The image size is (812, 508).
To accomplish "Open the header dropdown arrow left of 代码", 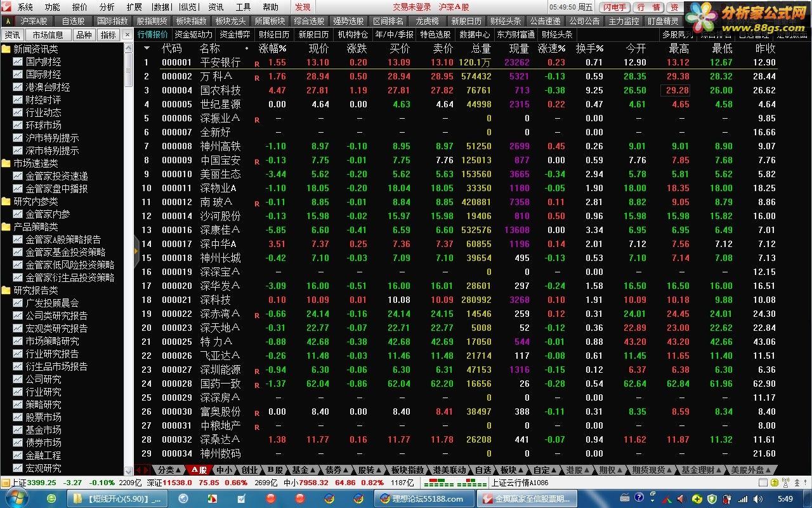I will pos(147,48).
